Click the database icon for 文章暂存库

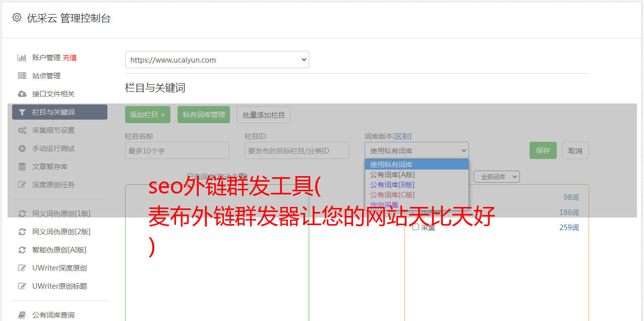point(22,167)
